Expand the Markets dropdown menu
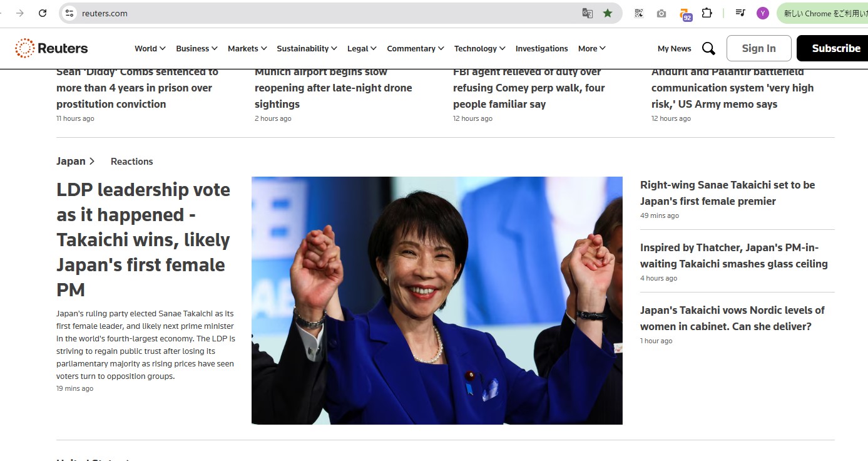Screen dimensions: 868x461 [247, 48]
